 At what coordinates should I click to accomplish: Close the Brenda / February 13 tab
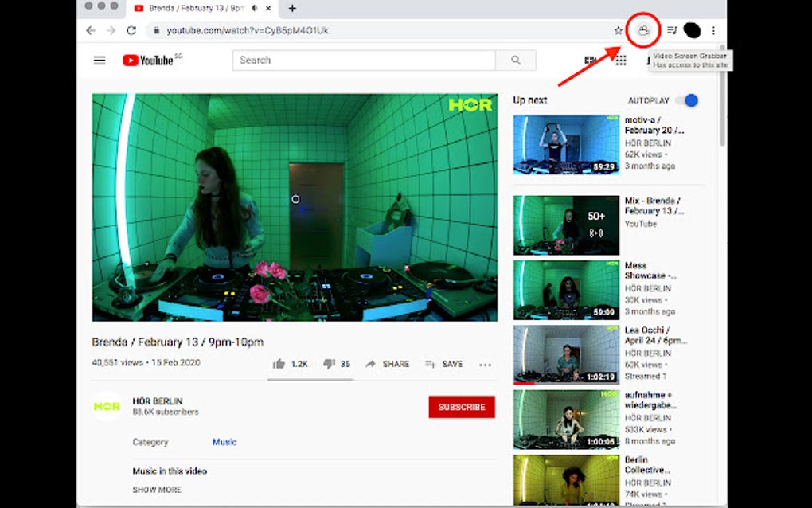[268, 8]
